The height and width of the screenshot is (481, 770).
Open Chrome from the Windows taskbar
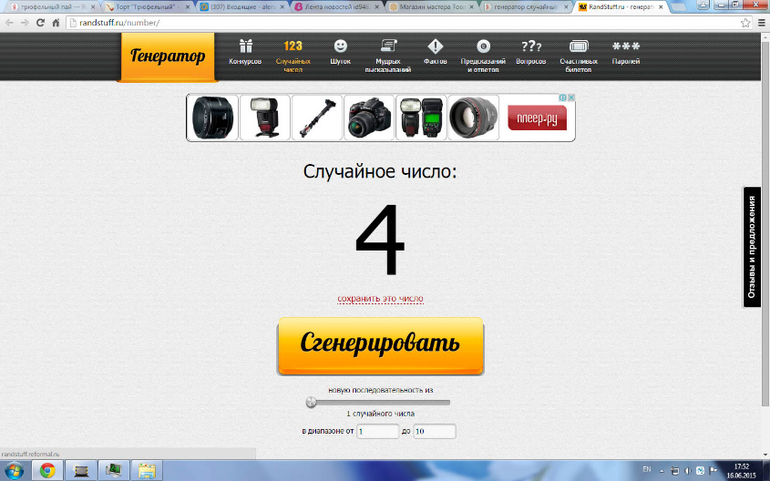pyautogui.click(x=47, y=470)
